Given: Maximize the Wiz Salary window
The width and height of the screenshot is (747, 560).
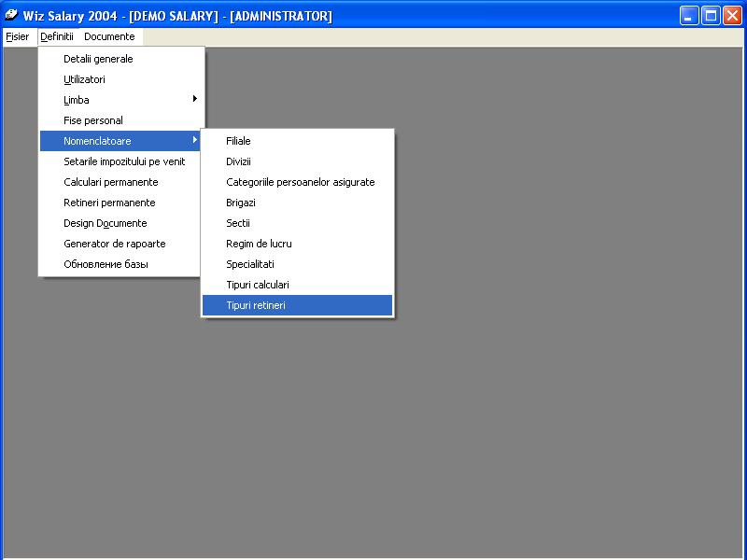Looking at the screenshot, I should point(711,15).
